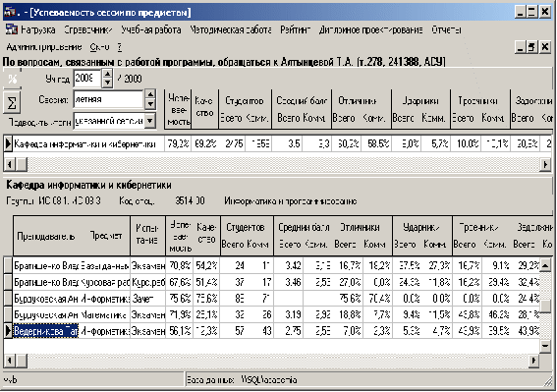Click the application icon in the title bar
557x392 pixels.
pos(9,12)
